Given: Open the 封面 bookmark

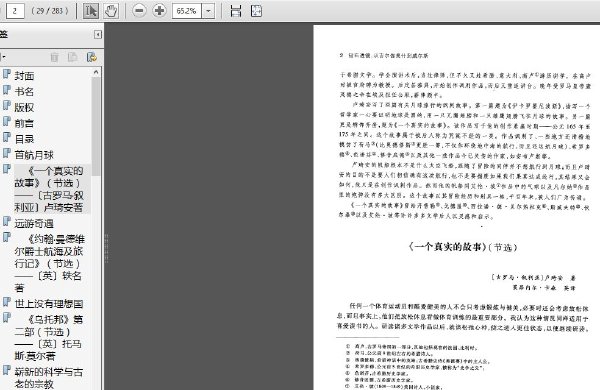Looking at the screenshot, I should pos(24,76).
